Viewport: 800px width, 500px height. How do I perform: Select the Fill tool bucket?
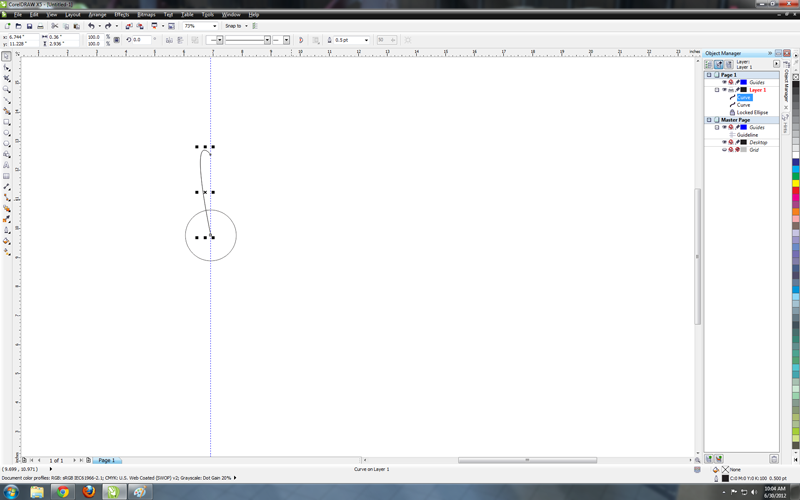[x=6, y=241]
